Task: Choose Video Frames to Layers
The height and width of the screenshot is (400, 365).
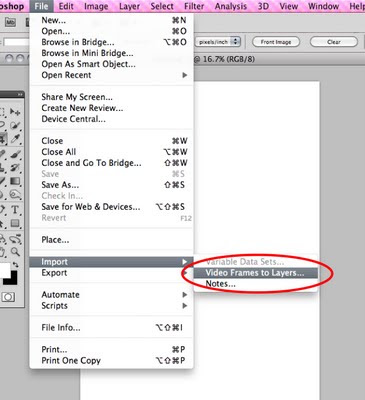Action: [x=255, y=273]
